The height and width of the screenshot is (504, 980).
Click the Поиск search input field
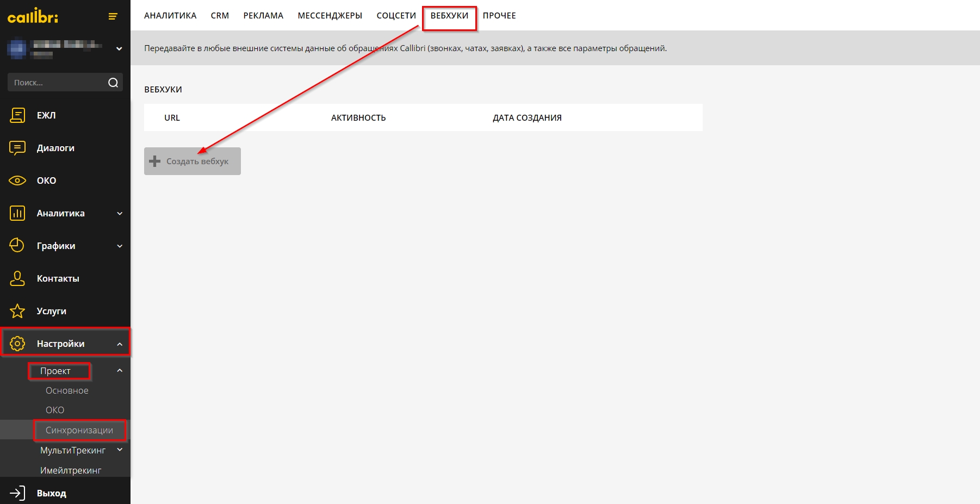57,83
